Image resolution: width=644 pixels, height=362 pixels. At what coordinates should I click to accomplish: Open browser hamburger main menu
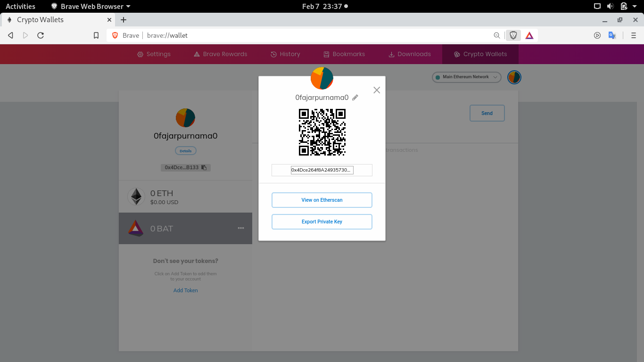[x=634, y=35]
